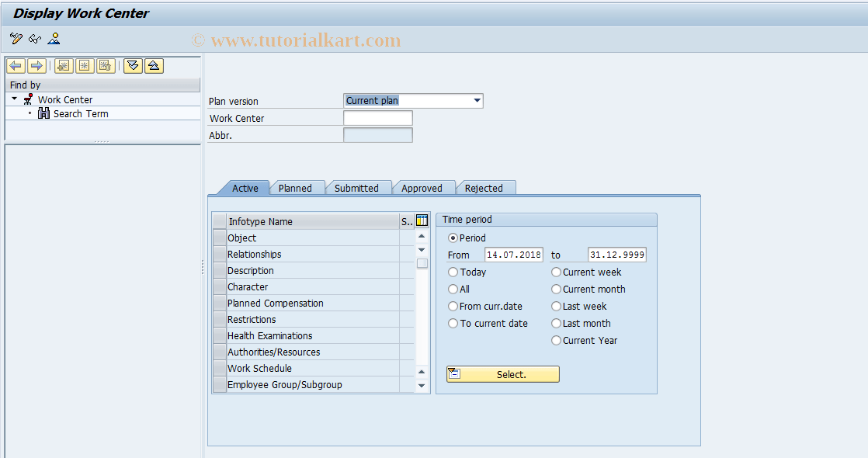This screenshot has width=868, height=458.
Task: Click the infotype list page-up arrow at bottom
Action: click(x=422, y=372)
